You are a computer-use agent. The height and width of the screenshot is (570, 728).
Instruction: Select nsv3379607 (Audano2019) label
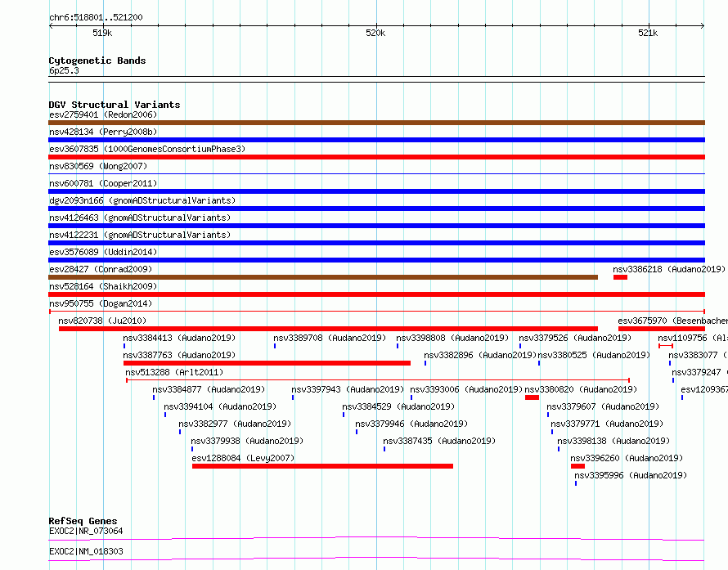click(603, 406)
